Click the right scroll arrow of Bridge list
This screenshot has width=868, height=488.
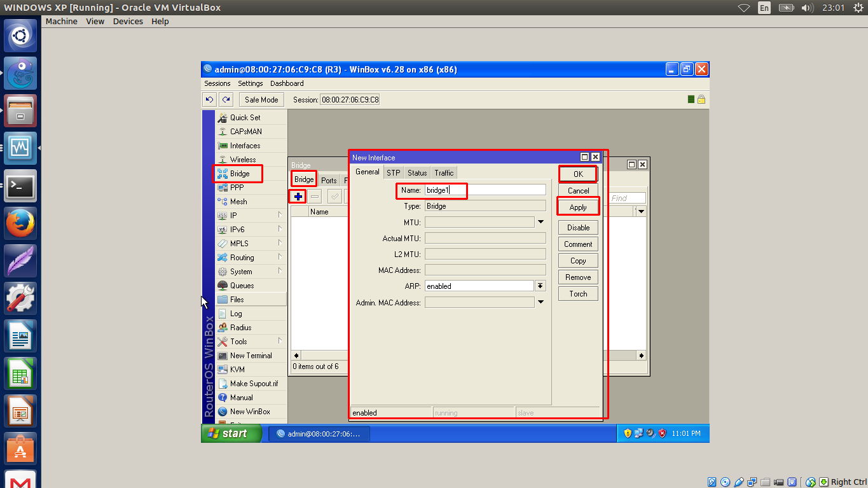pos(641,356)
